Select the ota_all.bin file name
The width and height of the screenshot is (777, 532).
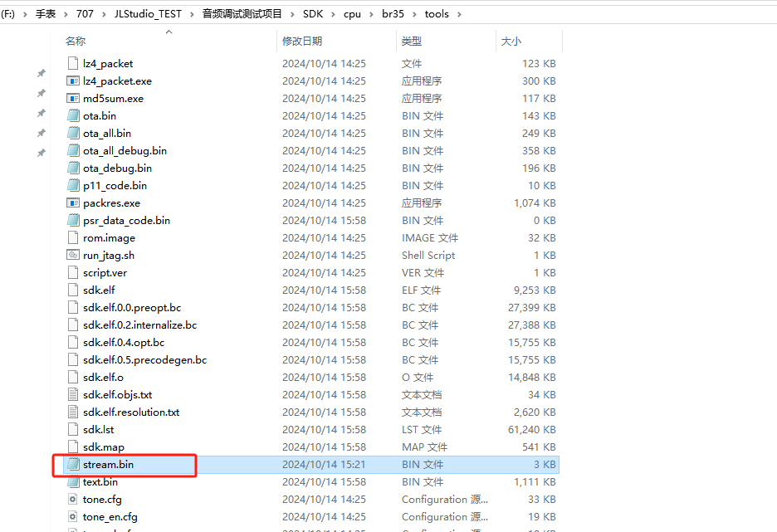pyautogui.click(x=107, y=134)
